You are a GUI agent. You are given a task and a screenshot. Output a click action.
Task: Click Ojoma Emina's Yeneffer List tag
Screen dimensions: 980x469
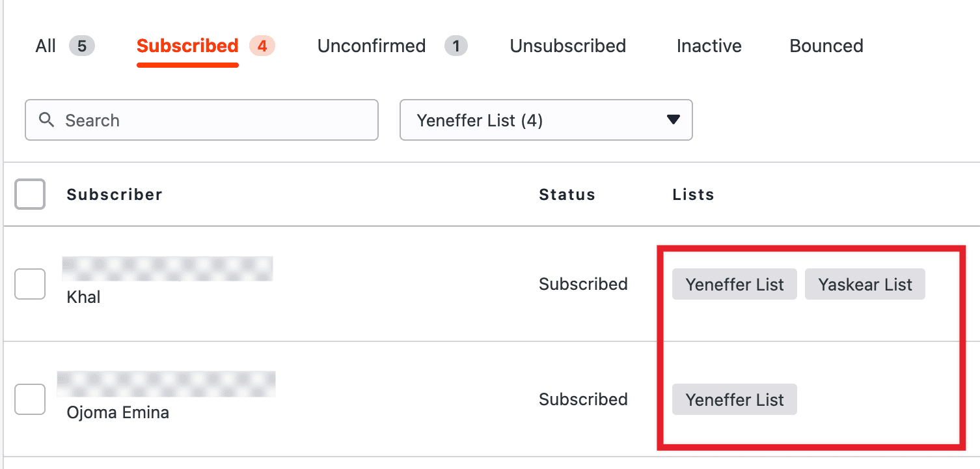734,400
